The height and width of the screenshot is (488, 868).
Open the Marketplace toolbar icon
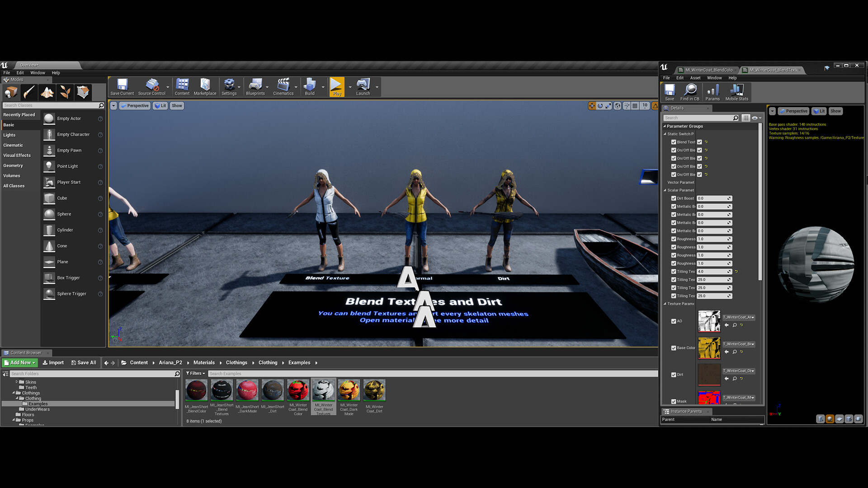pyautogui.click(x=205, y=87)
